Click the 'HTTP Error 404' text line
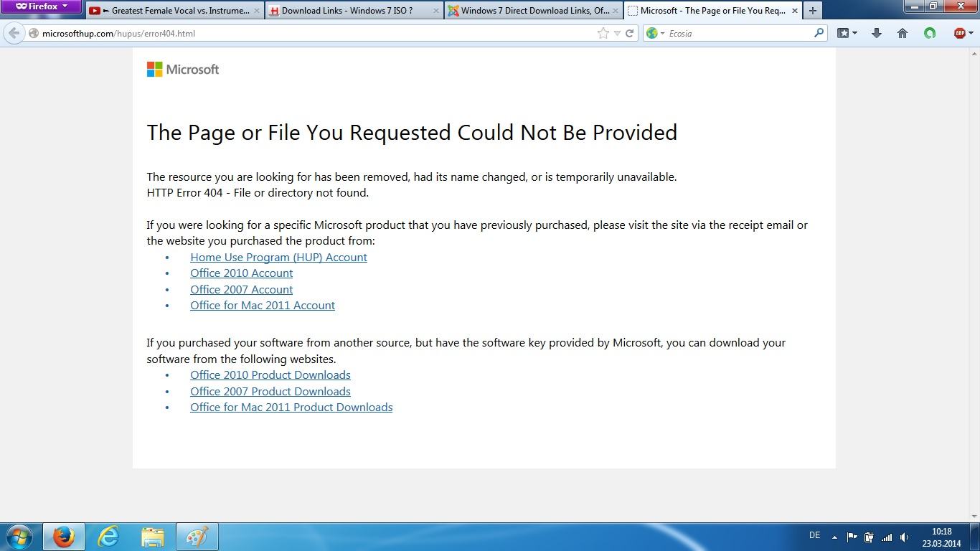The height and width of the screenshot is (551, 980). (258, 192)
